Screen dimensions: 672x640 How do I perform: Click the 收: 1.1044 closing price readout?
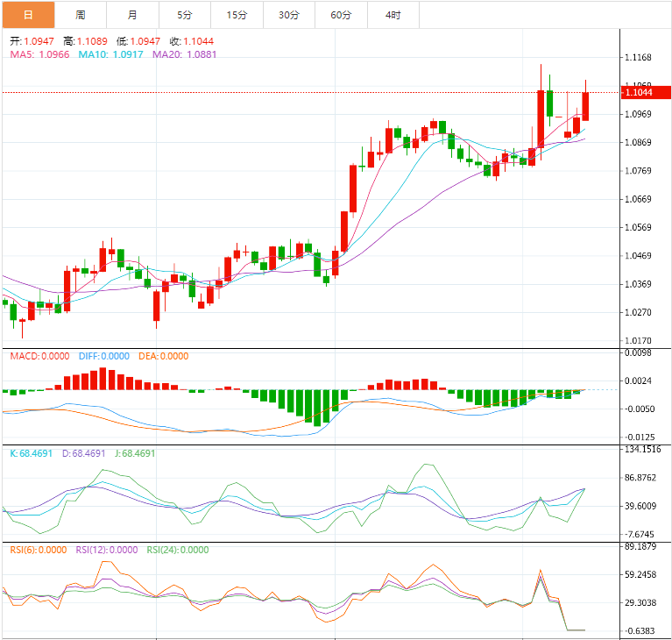191,41
